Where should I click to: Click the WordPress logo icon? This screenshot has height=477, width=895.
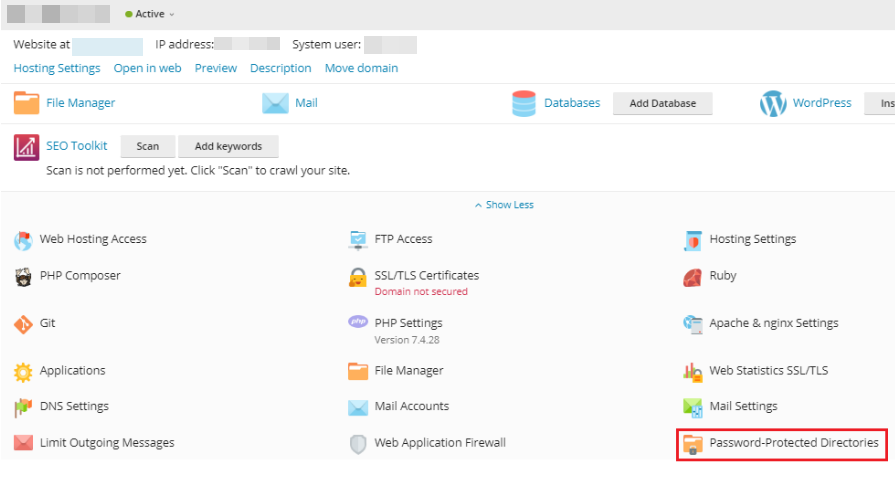(x=773, y=103)
